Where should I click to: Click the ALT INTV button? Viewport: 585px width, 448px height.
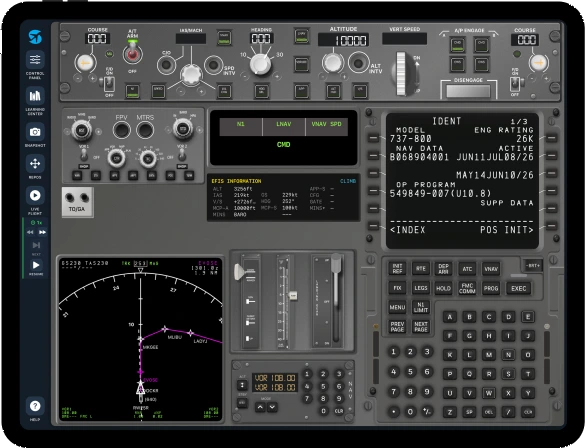[x=359, y=62]
